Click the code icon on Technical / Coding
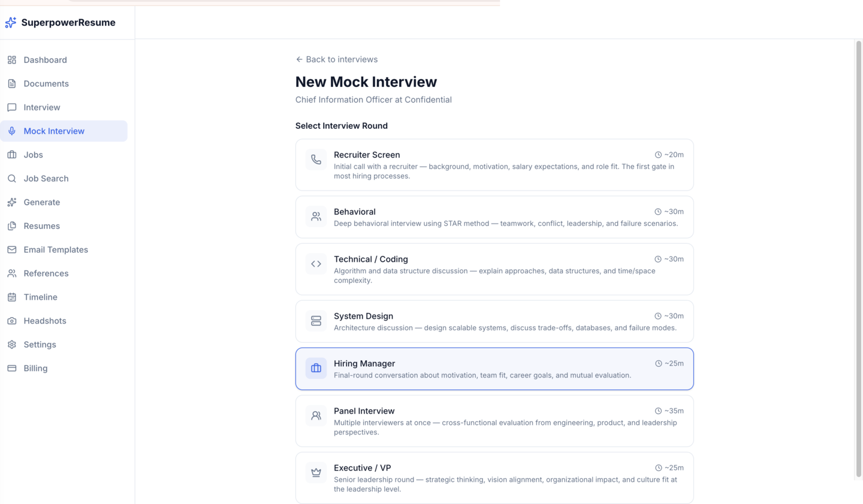The image size is (863, 504). (x=316, y=264)
